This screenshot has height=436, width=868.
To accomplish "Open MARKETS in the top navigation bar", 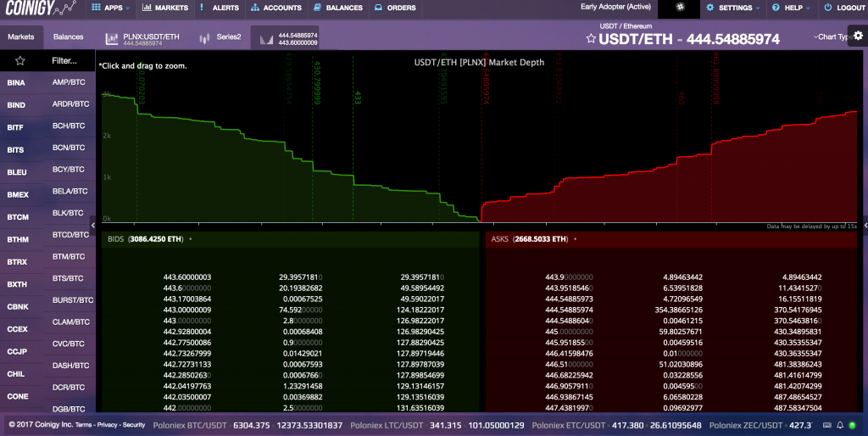I will [165, 8].
